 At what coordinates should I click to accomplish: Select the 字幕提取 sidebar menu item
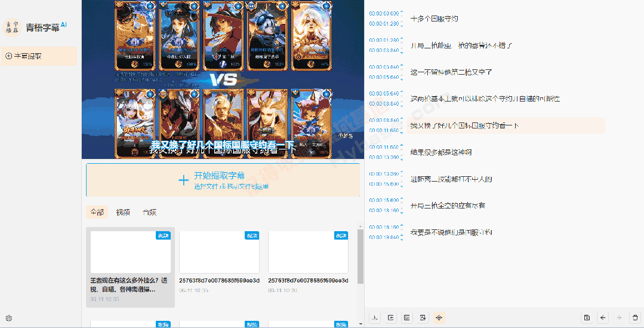(x=39, y=56)
